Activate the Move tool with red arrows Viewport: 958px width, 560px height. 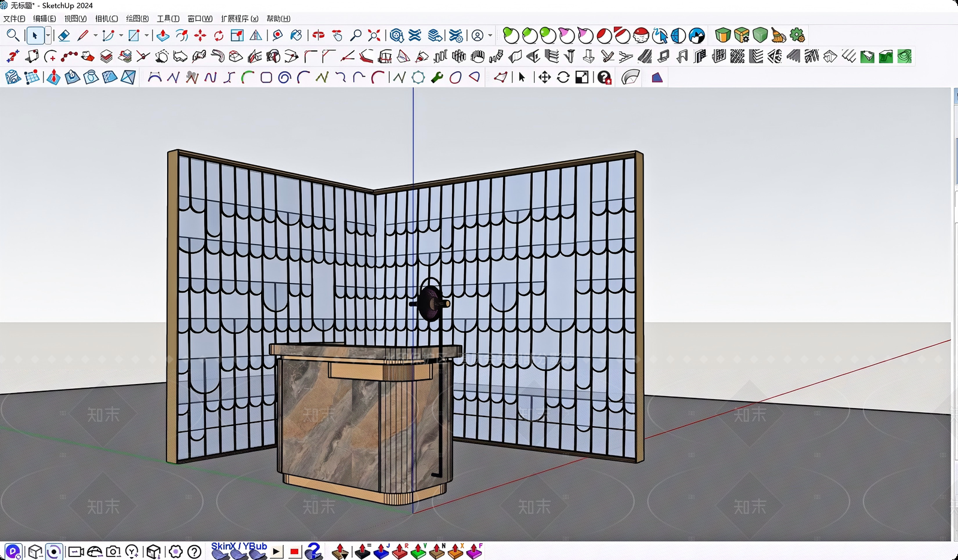point(200,35)
